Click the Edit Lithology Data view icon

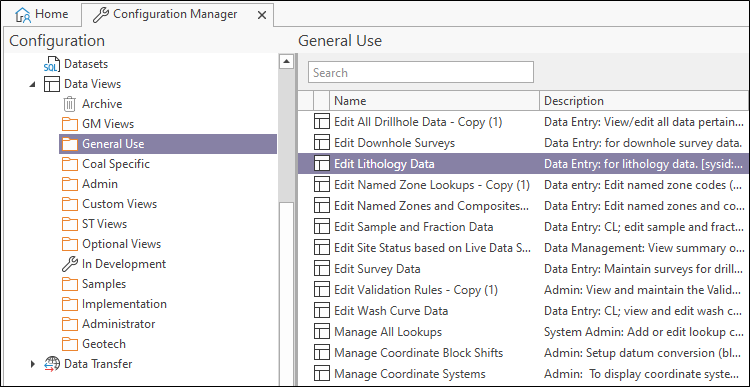(x=322, y=164)
